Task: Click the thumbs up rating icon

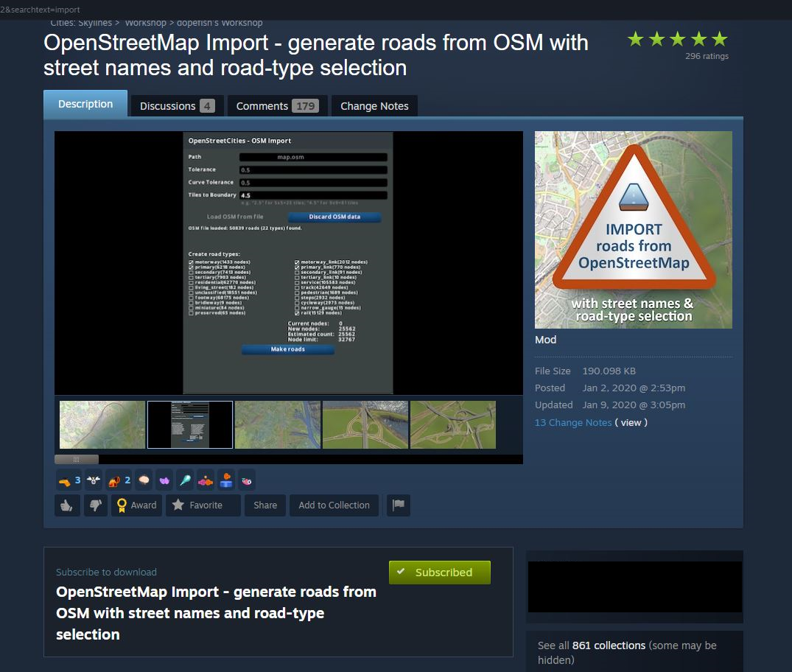Action: pos(67,505)
